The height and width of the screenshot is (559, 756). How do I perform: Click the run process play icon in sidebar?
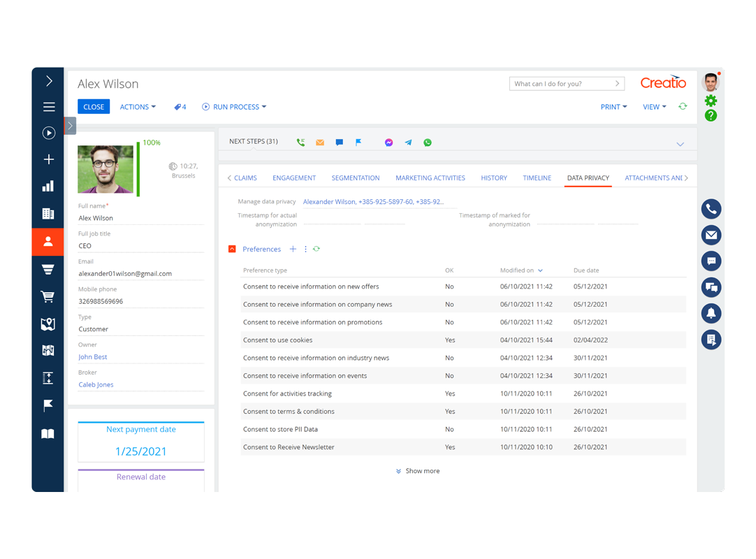pyautogui.click(x=49, y=133)
